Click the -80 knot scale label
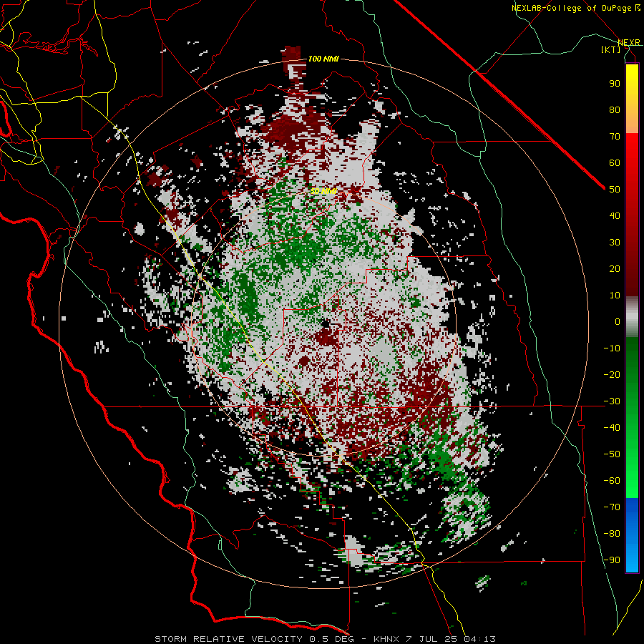This screenshot has width=644, height=644. pos(612,534)
